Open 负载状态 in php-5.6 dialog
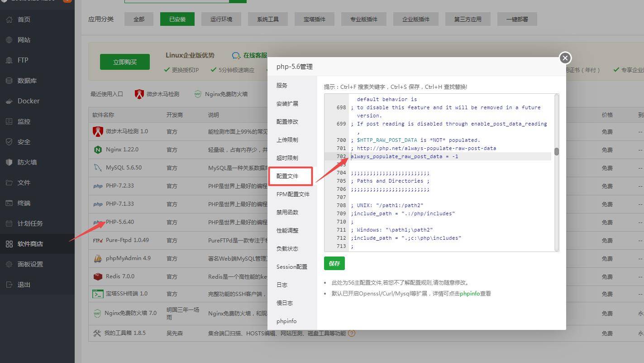 point(292,248)
